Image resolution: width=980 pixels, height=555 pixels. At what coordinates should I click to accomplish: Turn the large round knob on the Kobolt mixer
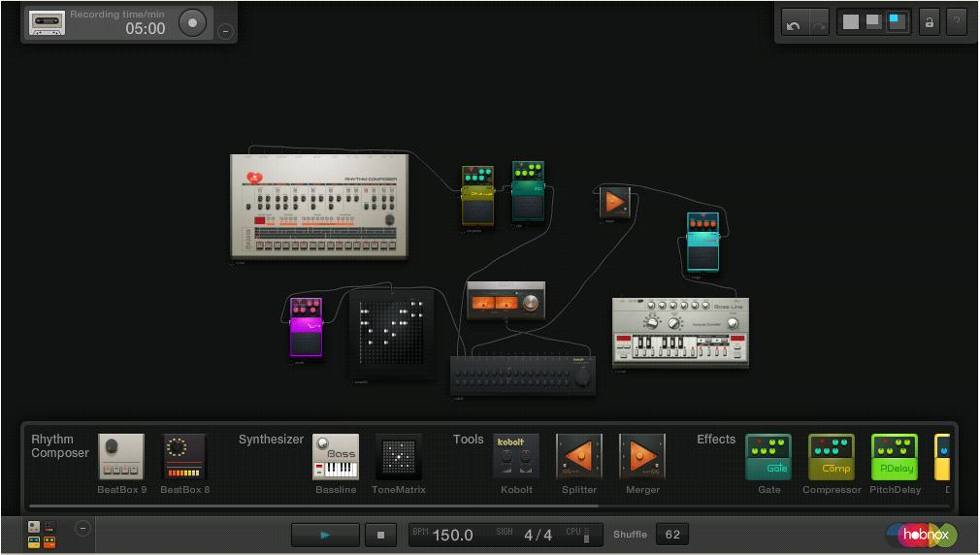(x=582, y=377)
